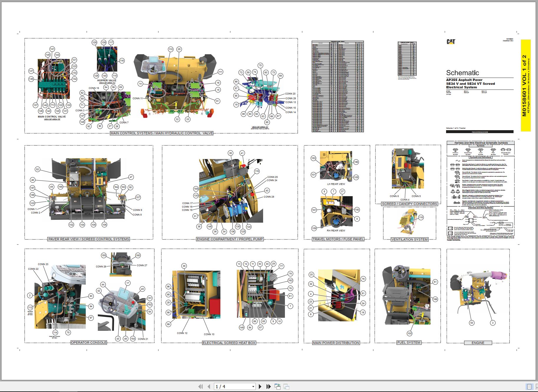
Task: Click the component reference table on page
Action: (338, 86)
